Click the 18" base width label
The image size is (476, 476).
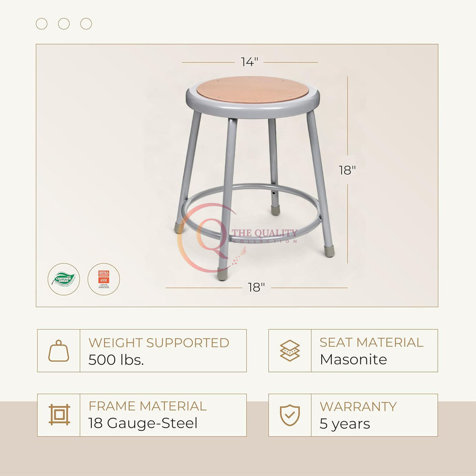pyautogui.click(x=256, y=287)
